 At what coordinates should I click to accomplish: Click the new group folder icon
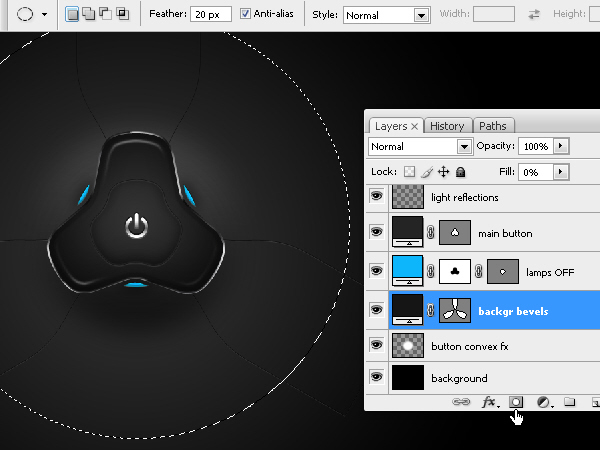pos(570,402)
